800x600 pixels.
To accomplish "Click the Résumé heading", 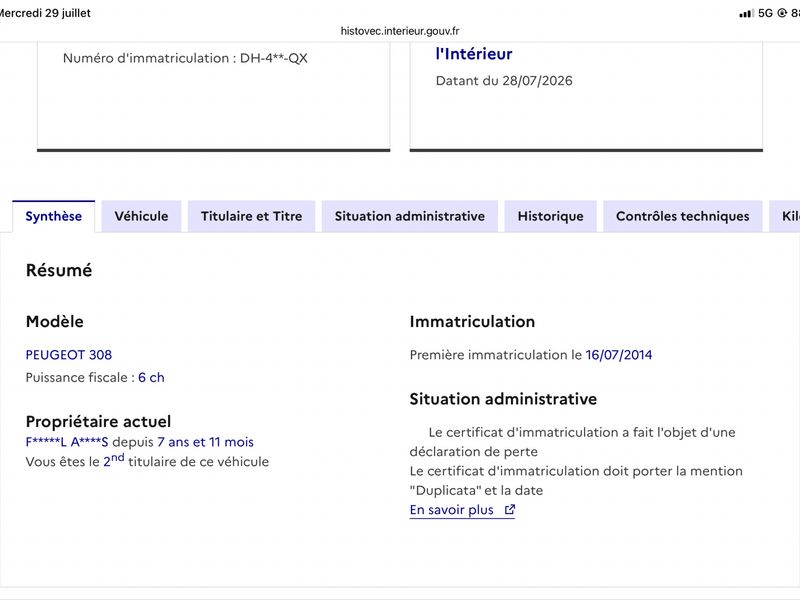I will click(x=59, y=270).
